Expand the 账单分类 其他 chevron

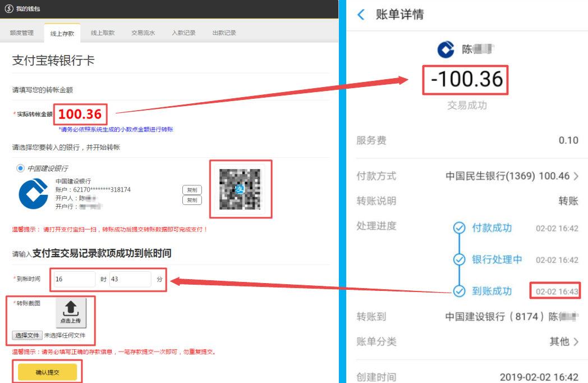click(576, 341)
